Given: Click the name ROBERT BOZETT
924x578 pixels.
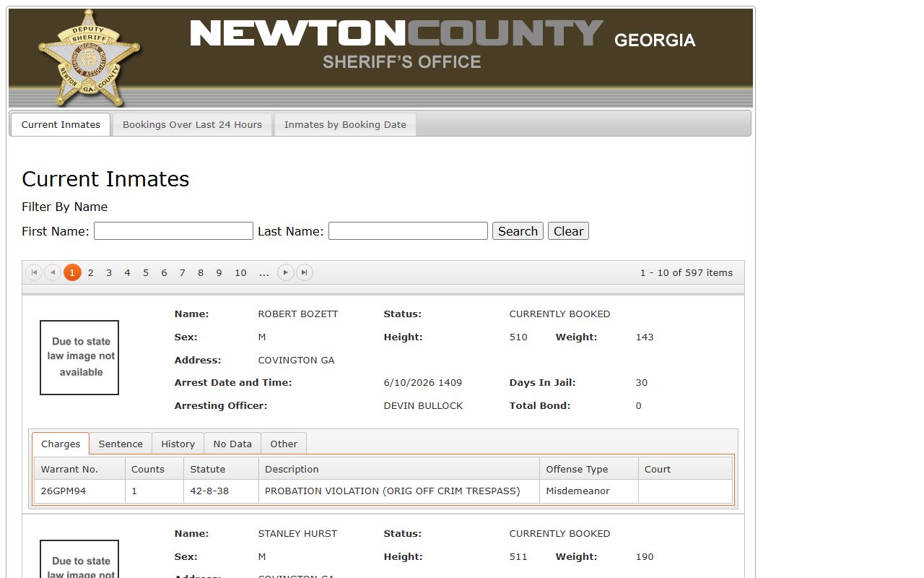Looking at the screenshot, I should (298, 314).
